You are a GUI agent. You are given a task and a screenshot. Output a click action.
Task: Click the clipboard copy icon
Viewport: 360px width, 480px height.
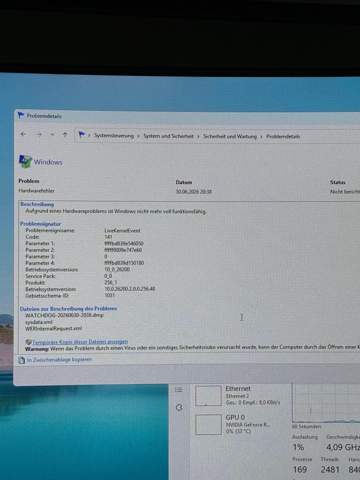click(21, 360)
